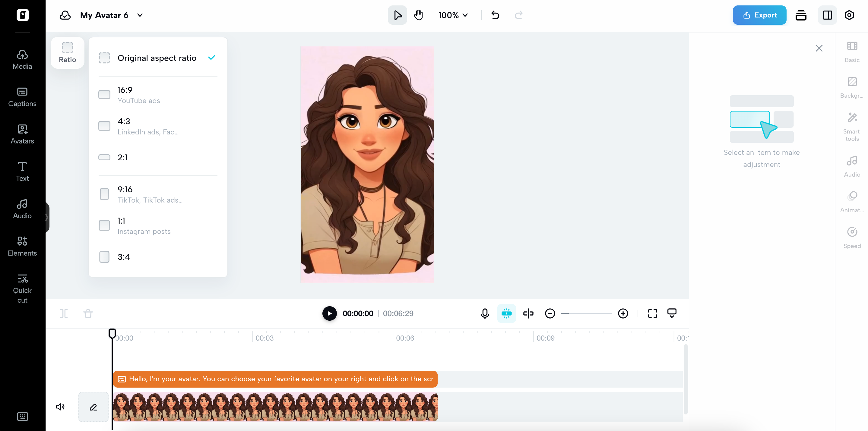Open the My Avatar 6 dropdown

click(140, 15)
